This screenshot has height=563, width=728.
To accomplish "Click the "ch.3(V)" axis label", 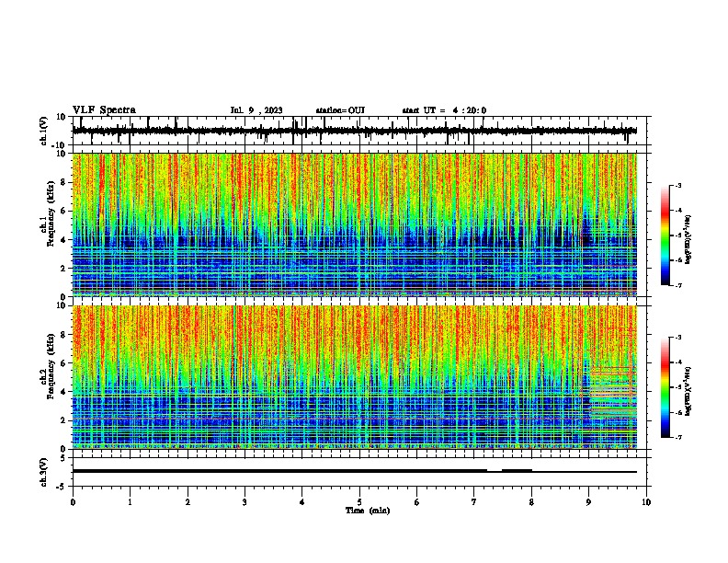I will (x=44, y=472).
